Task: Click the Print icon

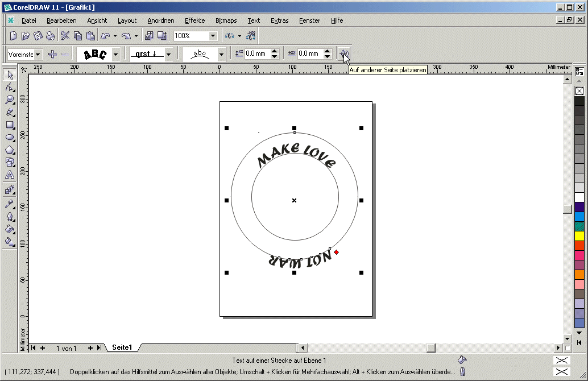Action: 50,36
